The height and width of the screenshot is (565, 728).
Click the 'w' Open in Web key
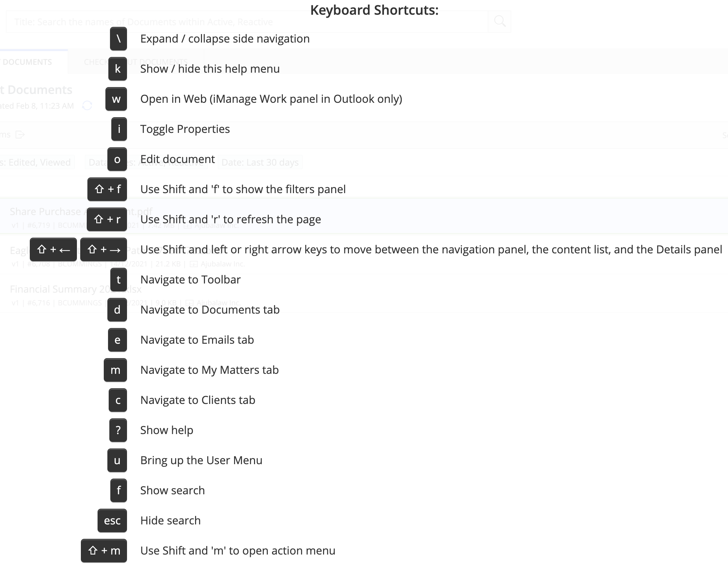[x=116, y=99]
